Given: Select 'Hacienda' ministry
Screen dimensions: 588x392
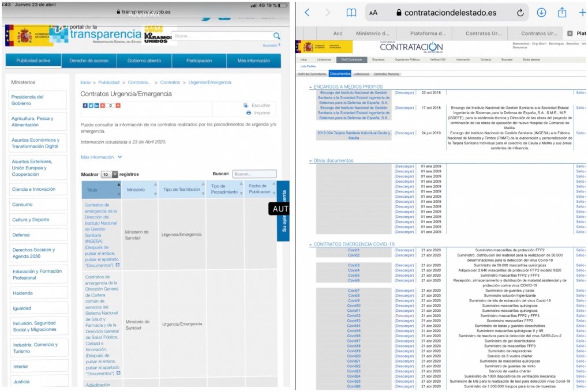Looking at the screenshot, I should coord(38,293).
